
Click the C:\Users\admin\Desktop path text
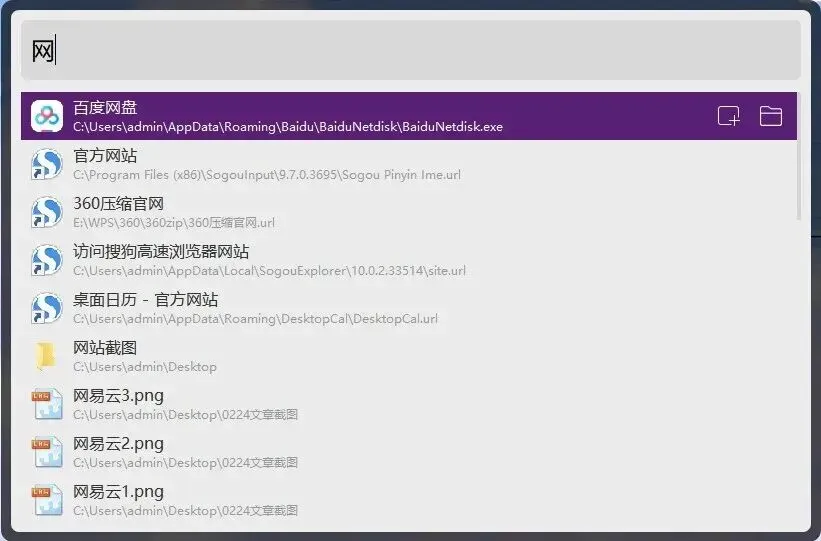tap(145, 367)
